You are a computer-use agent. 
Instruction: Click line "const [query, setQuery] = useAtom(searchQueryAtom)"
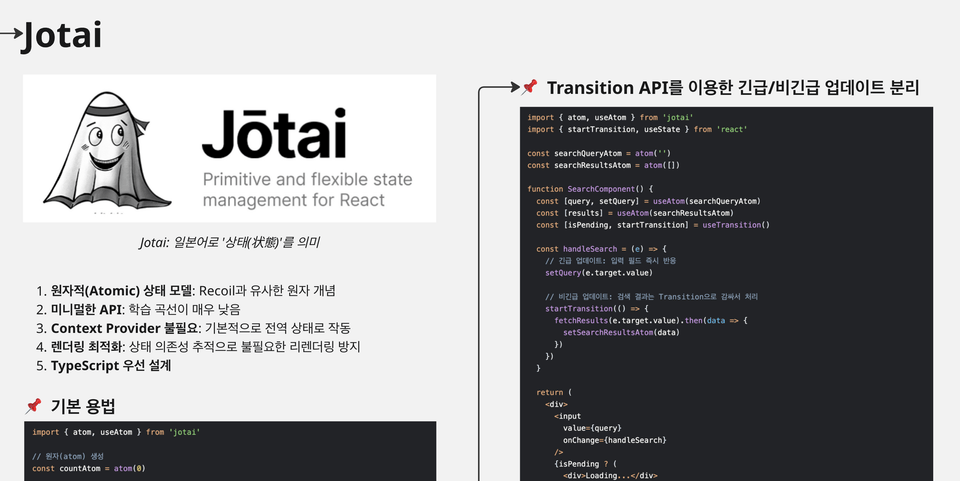tap(648, 201)
